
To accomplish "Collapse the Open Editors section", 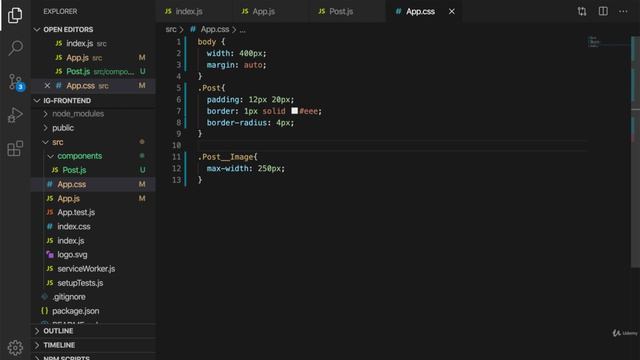I will pos(93,29).
